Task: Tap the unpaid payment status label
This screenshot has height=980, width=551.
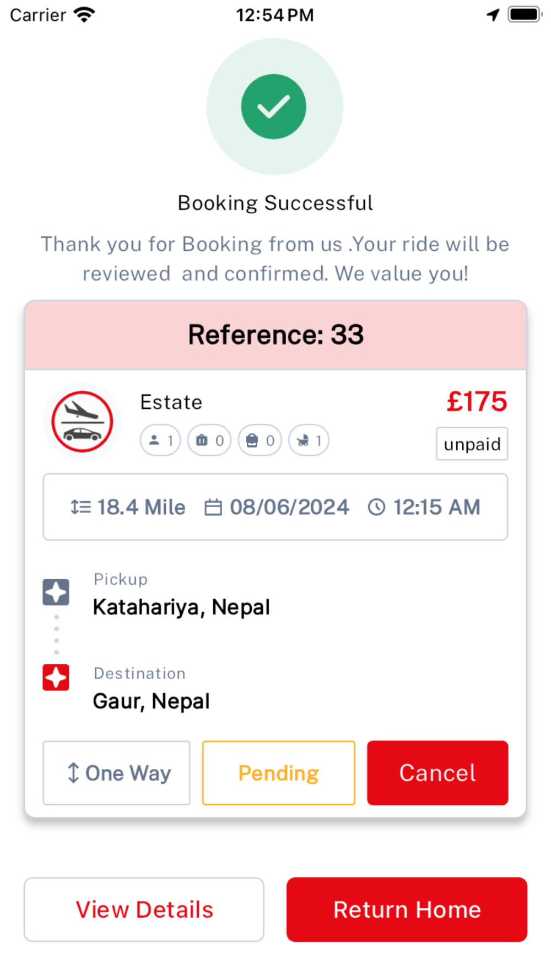Action: 472,444
